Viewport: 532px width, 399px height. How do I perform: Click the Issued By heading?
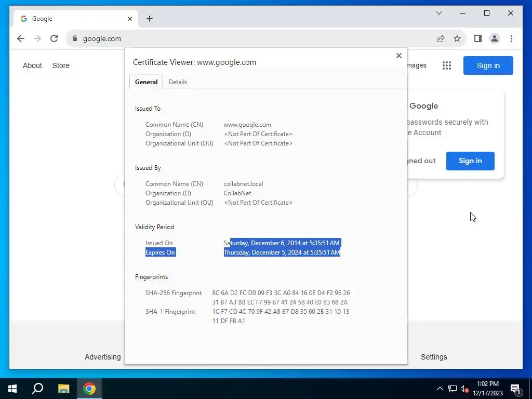click(148, 168)
